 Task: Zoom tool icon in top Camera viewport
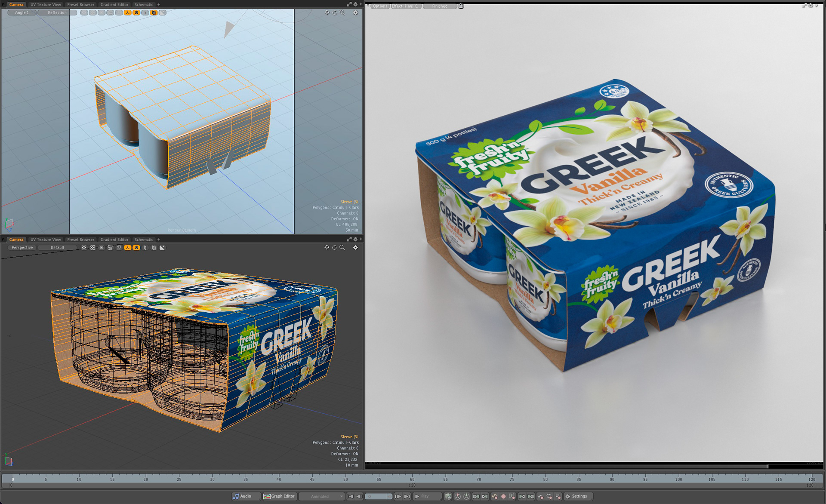[342, 12]
